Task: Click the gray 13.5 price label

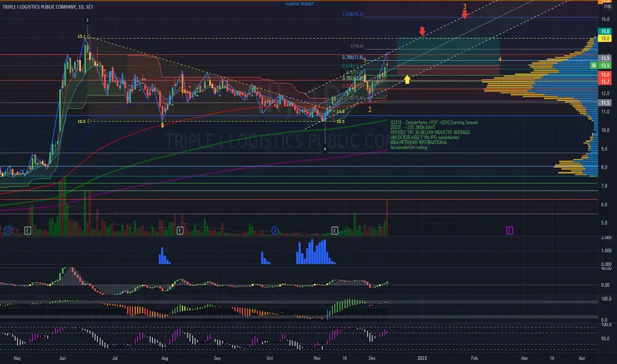Action: [x=605, y=58]
